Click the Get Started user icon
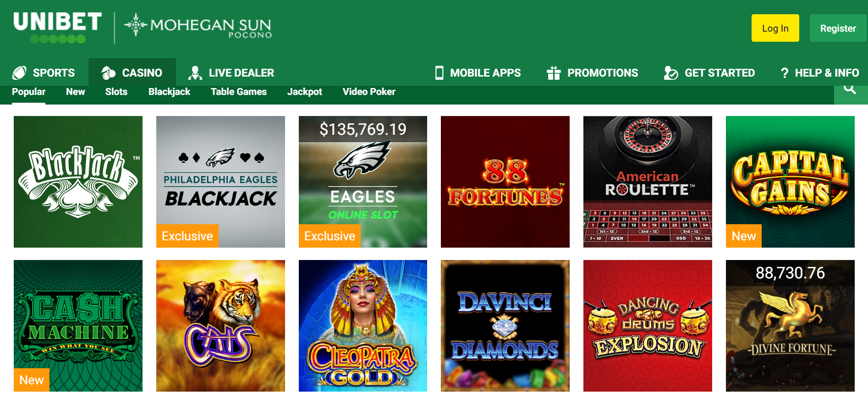Viewport: 868px width, 393px height. (x=671, y=73)
